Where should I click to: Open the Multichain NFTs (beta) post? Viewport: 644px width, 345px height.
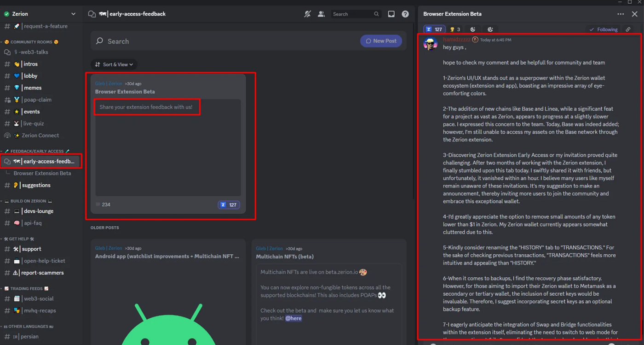285,257
